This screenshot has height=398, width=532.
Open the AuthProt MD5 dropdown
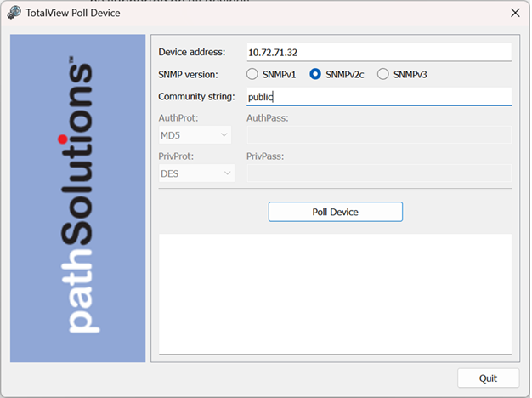195,135
